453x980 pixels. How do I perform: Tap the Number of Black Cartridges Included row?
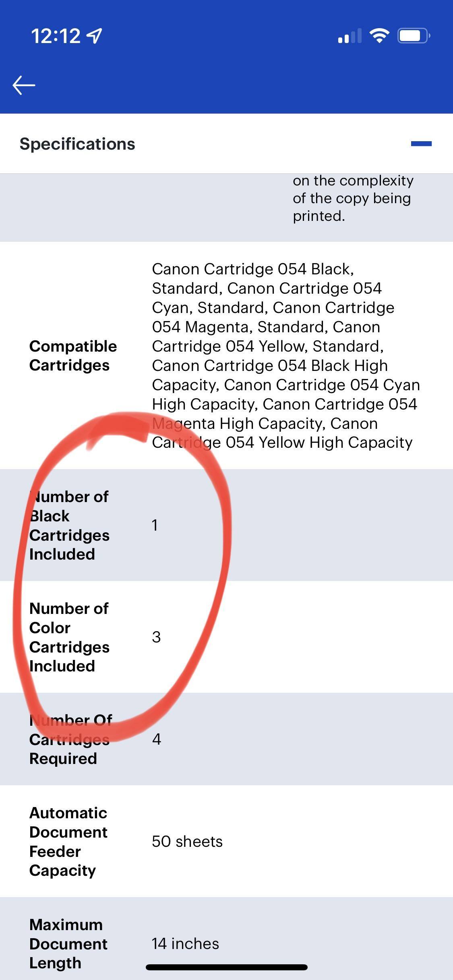click(226, 525)
